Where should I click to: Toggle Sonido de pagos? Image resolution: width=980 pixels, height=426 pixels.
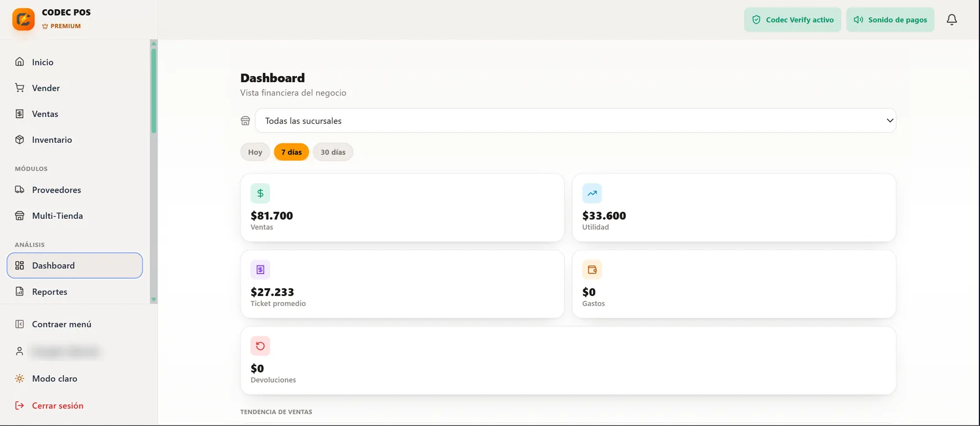891,20
